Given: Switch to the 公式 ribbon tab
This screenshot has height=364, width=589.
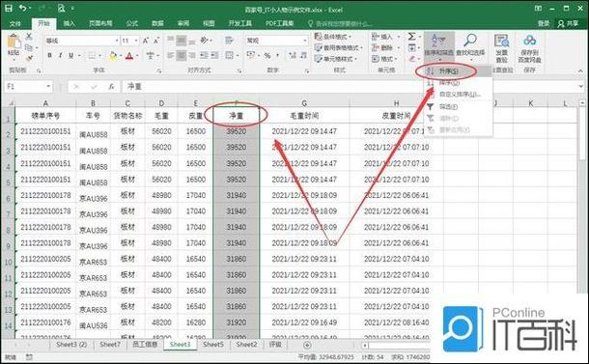Looking at the screenshot, I should click(x=132, y=24).
